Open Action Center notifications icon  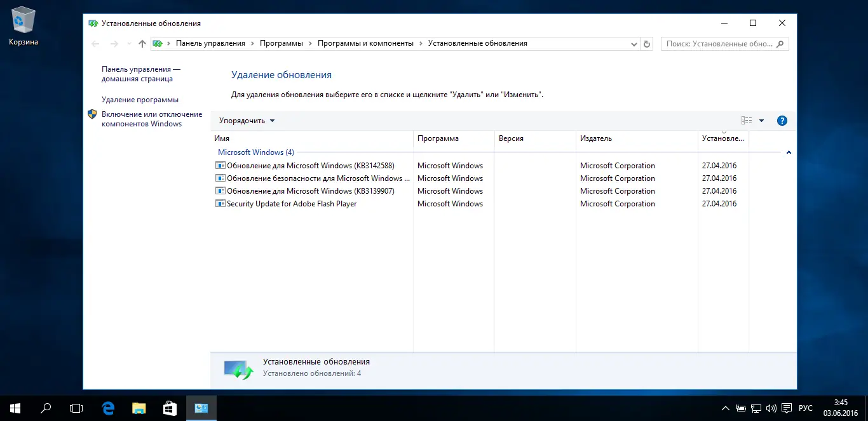click(787, 408)
